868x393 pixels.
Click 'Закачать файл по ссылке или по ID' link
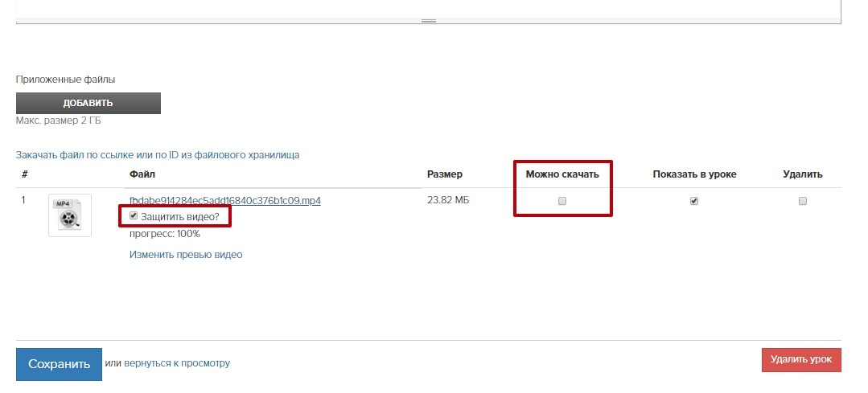tap(158, 155)
